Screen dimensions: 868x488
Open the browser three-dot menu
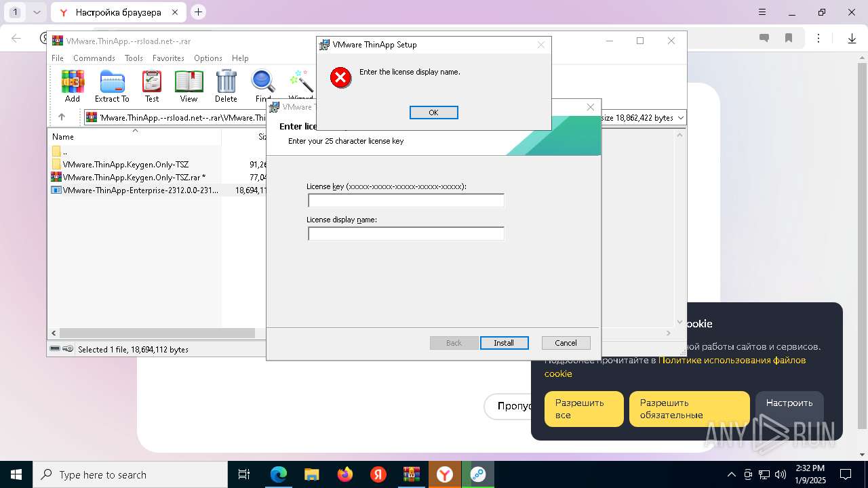[x=819, y=39]
